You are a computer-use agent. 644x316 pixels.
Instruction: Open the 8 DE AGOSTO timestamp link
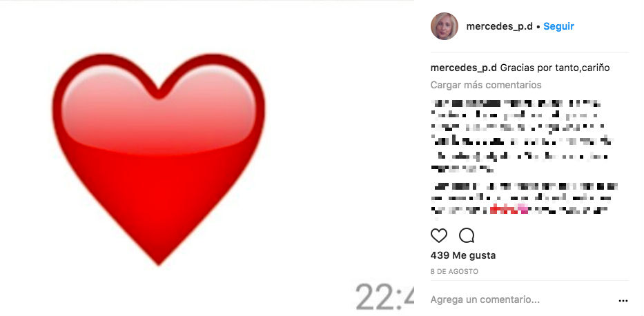point(454,272)
